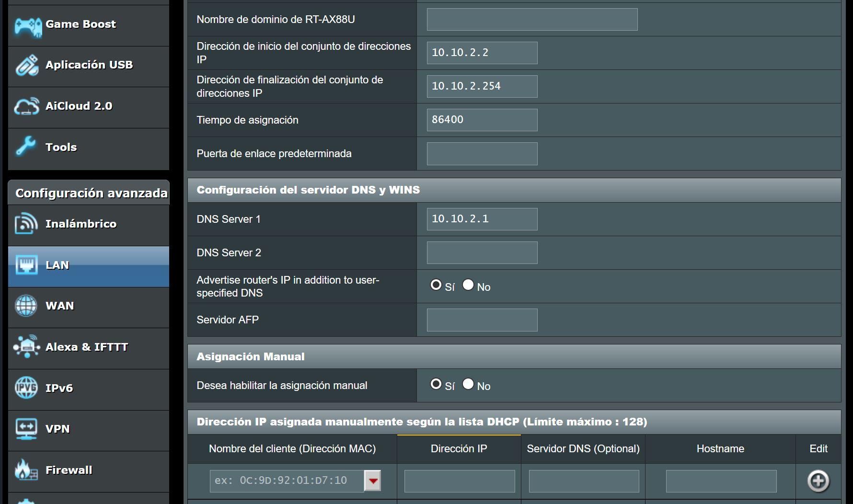
Task: Click the RT-AX88U domain name field
Action: coord(532,19)
